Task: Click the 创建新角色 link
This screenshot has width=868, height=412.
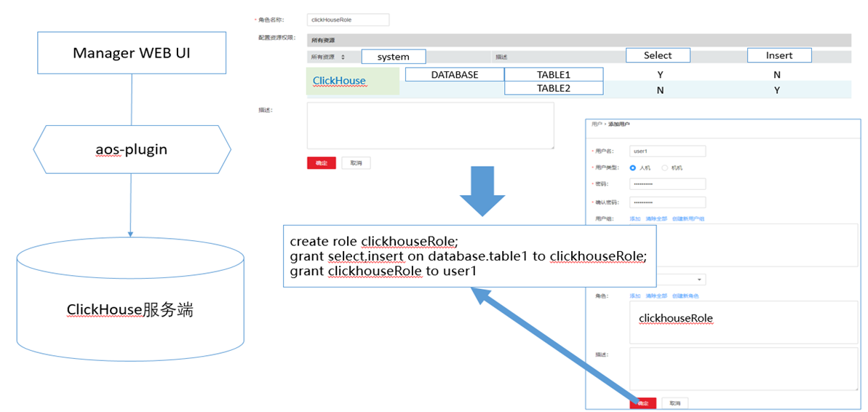Action: coord(685,296)
